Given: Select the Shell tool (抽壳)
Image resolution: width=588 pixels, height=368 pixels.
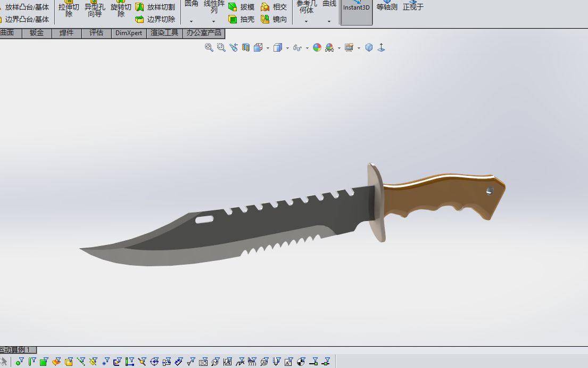Looking at the screenshot, I should 242,19.
